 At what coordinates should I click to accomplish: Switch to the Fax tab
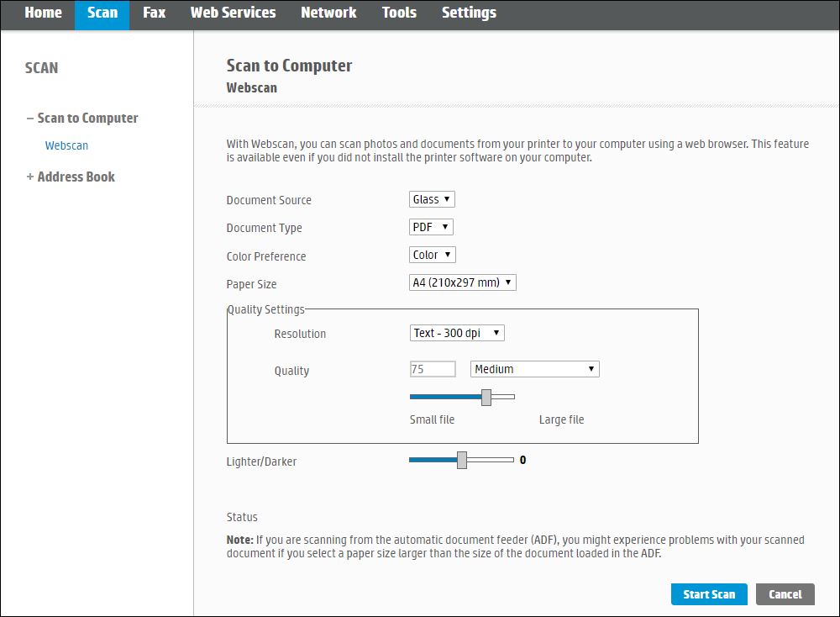(x=154, y=13)
